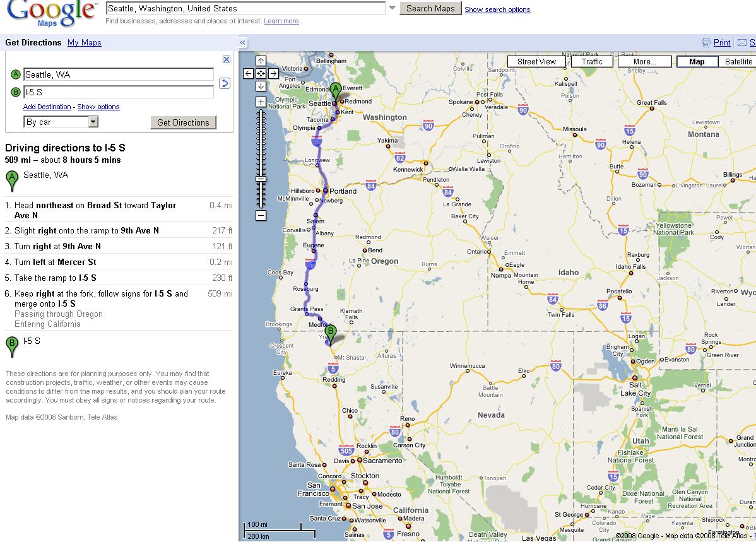
Task: Click the Search Maps button
Action: pos(430,9)
